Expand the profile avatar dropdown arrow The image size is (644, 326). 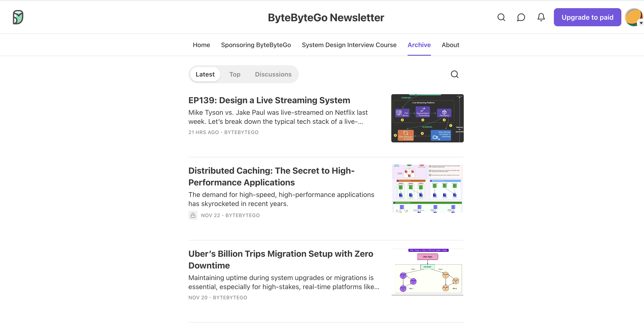[641, 23]
